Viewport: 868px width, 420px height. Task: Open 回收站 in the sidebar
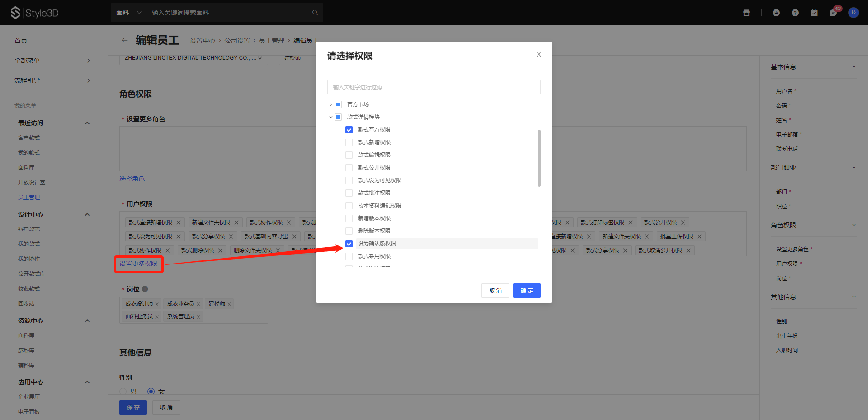[26, 304]
